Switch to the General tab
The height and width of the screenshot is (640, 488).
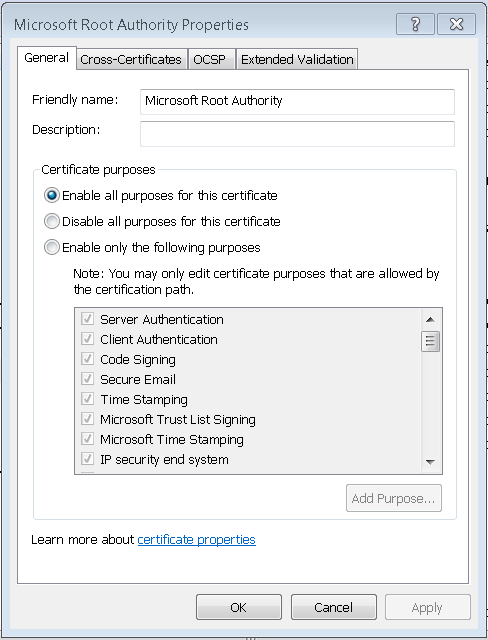(47, 58)
